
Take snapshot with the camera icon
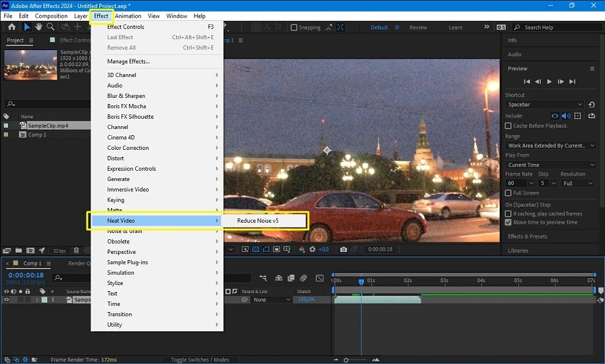click(344, 249)
